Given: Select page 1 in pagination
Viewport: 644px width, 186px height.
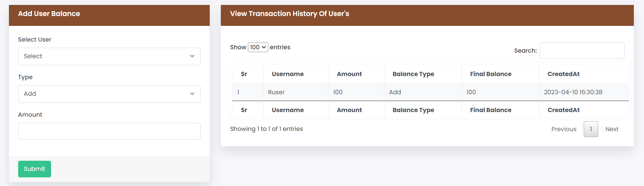Looking at the screenshot, I should (x=591, y=129).
